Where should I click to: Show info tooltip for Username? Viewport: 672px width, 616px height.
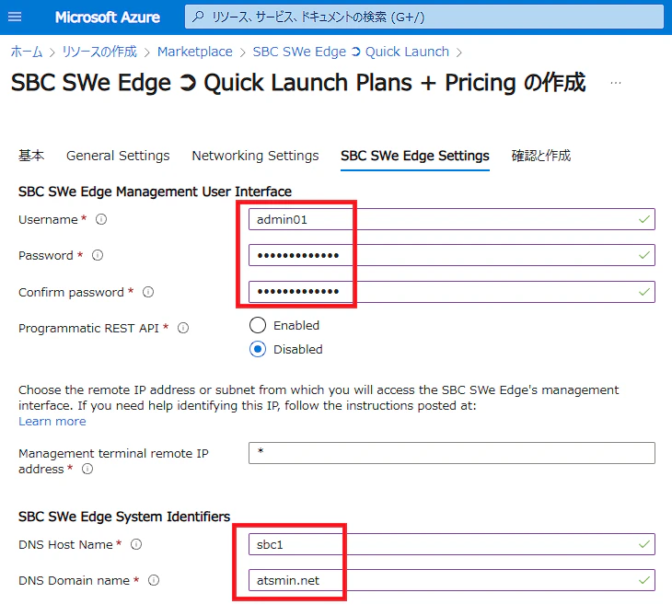[101, 219]
